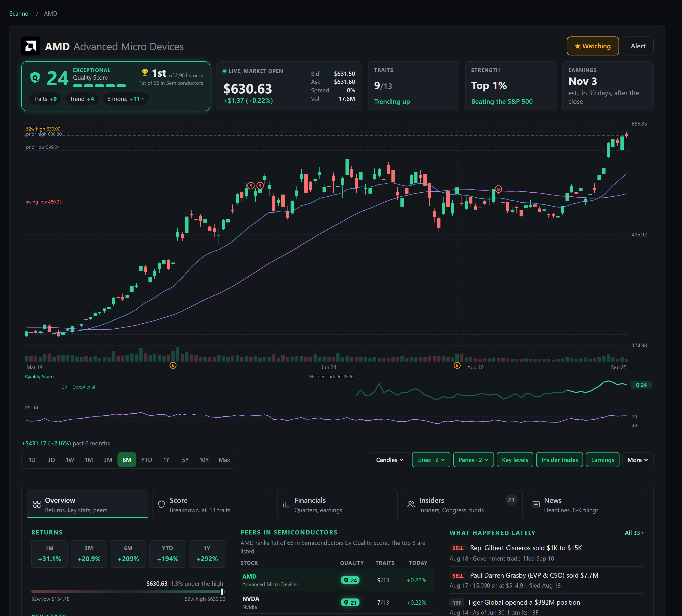Switch to the News tab
This screenshot has width=682, height=616.
pyautogui.click(x=587, y=504)
